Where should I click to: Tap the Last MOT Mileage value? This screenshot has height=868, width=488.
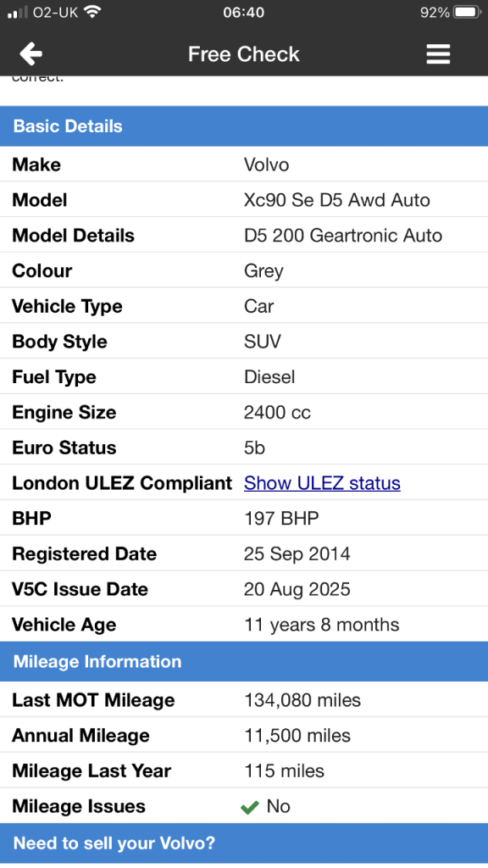pyautogui.click(x=302, y=700)
